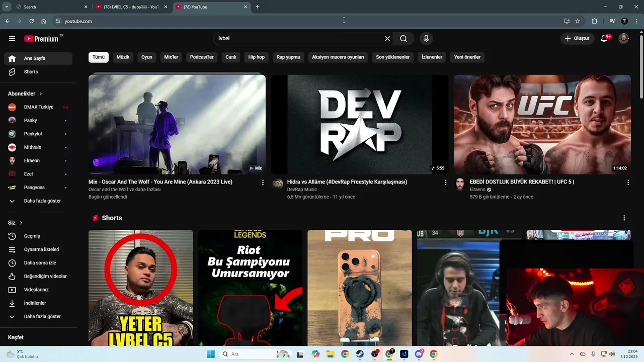
Task: Open a new browser tab
Action: pos(258,7)
